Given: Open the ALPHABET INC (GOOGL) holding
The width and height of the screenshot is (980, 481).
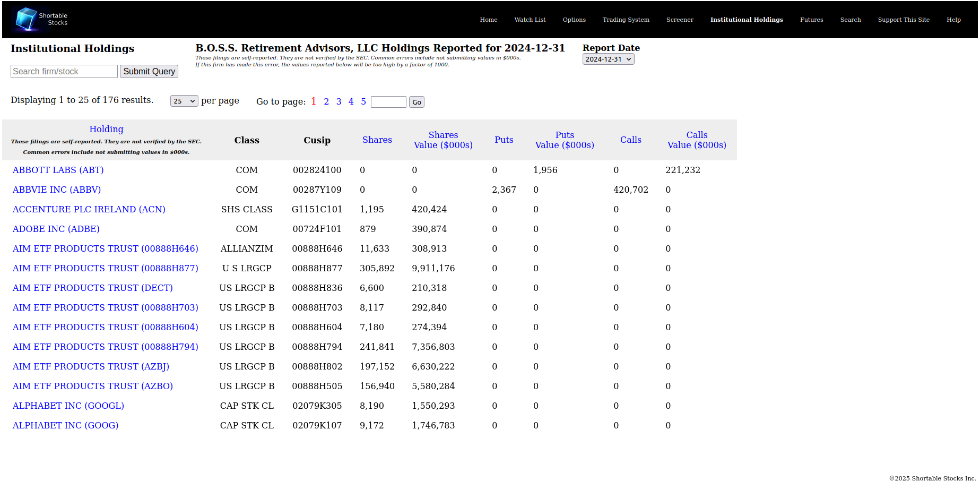Looking at the screenshot, I should [x=68, y=406].
